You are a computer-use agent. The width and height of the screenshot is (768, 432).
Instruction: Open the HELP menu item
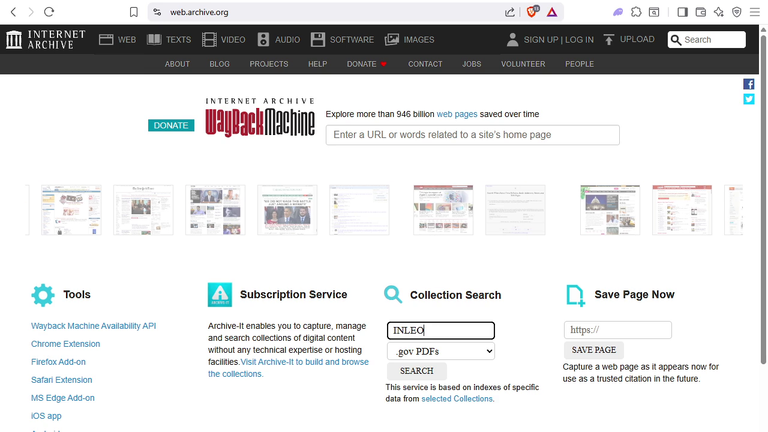(x=317, y=64)
